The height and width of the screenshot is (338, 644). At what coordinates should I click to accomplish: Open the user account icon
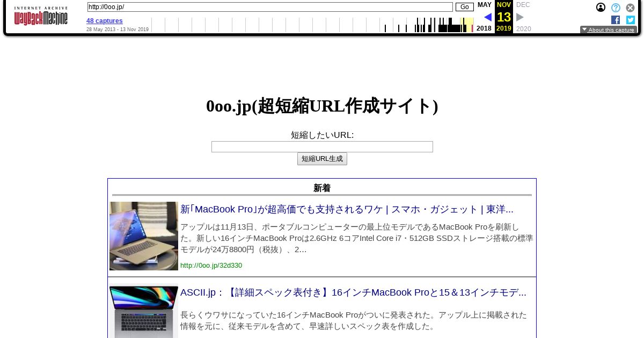[x=601, y=8]
